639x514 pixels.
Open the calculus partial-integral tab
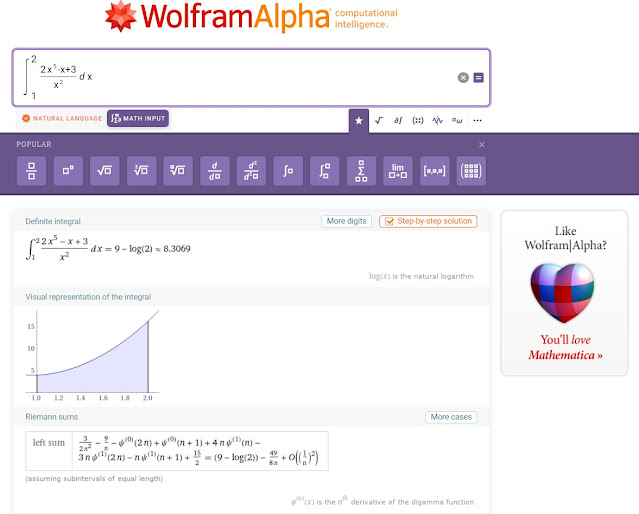point(398,121)
